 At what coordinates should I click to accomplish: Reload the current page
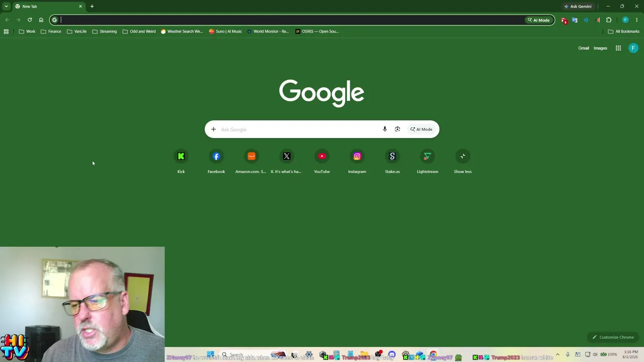tap(30, 20)
